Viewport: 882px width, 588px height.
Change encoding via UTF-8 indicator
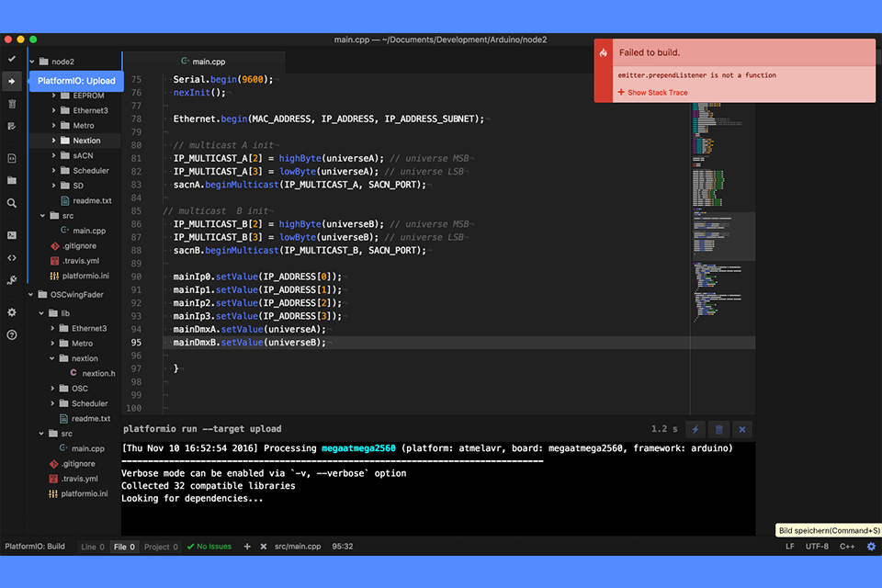coord(817,547)
